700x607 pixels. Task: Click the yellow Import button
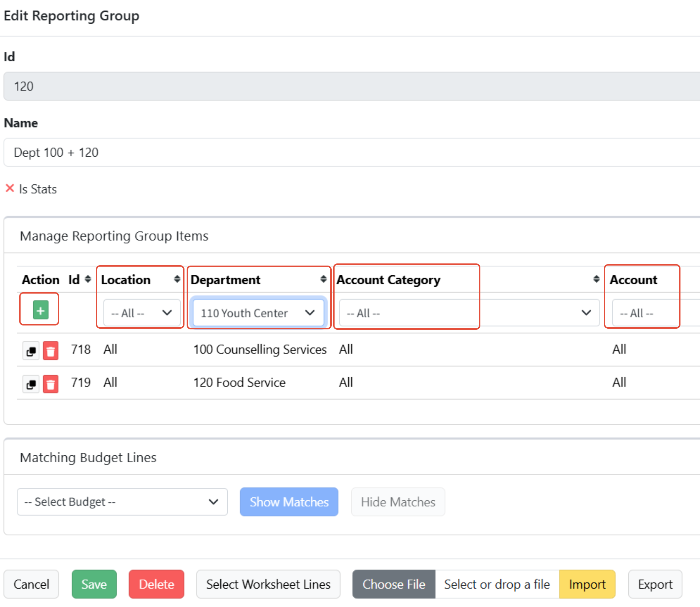point(587,584)
